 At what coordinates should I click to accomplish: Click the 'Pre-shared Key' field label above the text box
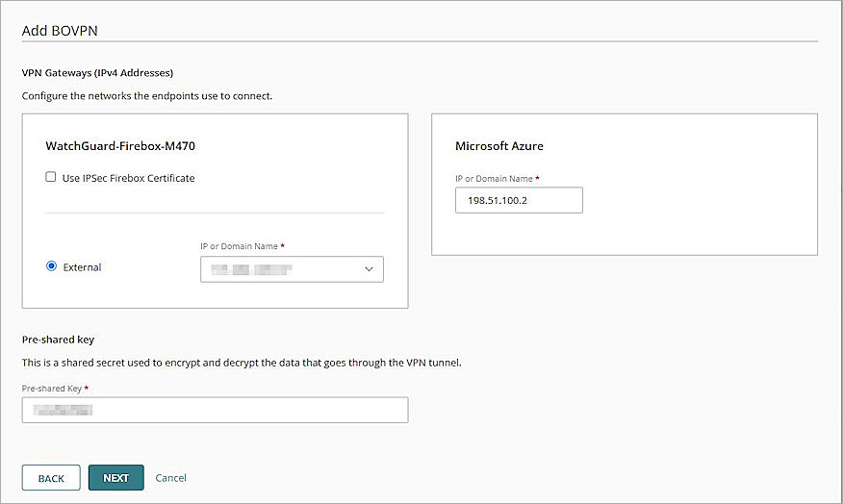click(x=56, y=388)
